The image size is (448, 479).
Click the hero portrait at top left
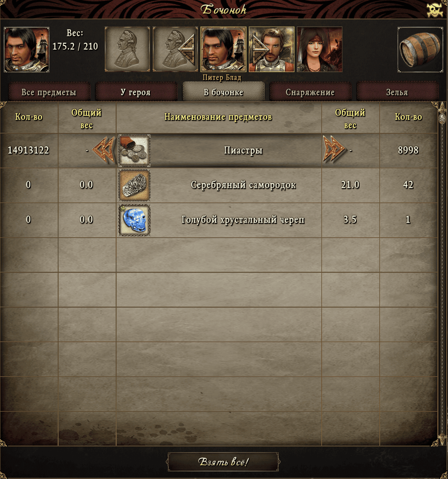[x=27, y=50]
